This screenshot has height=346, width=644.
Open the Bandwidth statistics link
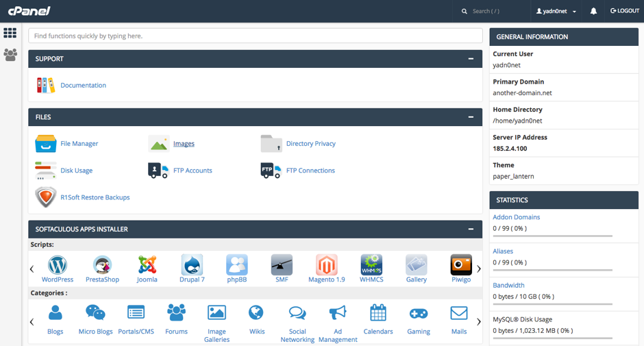coord(508,285)
